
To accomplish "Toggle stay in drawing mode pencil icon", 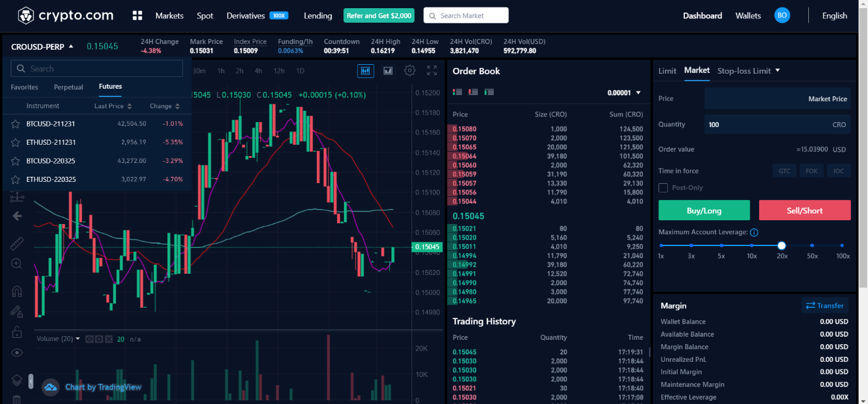I will [x=17, y=311].
